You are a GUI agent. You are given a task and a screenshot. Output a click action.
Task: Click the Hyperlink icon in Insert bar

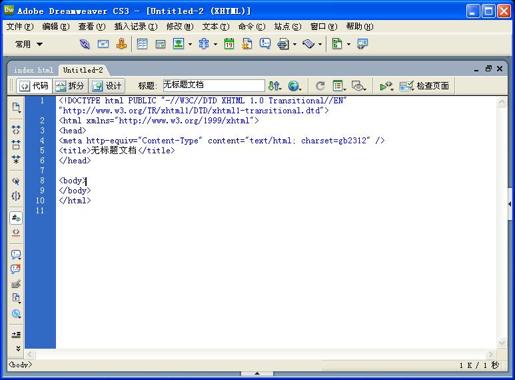(x=85, y=44)
